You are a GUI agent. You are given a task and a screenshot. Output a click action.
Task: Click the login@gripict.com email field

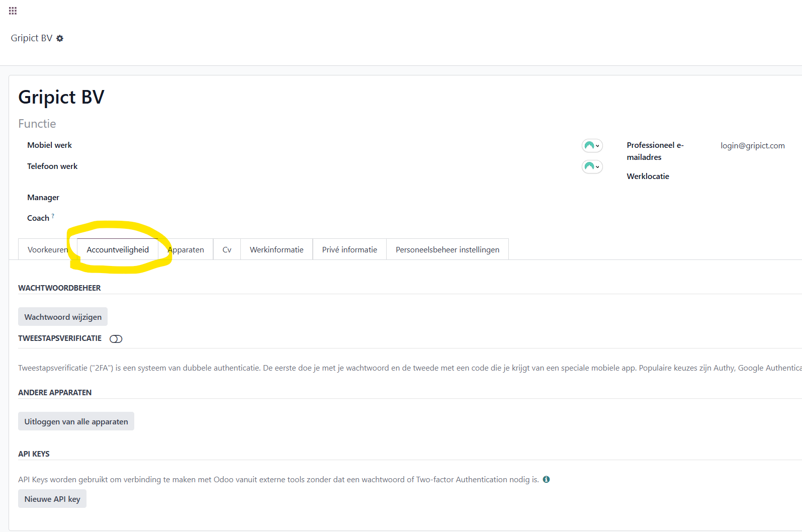(752, 146)
